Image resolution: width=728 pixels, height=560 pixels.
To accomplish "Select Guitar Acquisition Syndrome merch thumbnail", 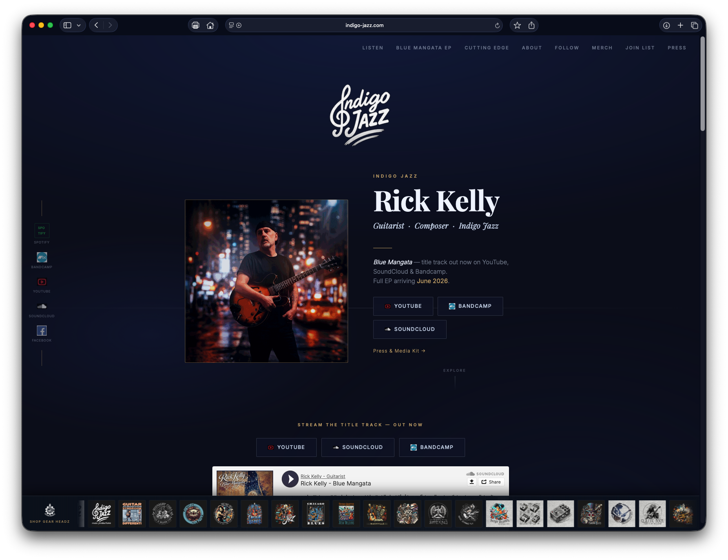I will [132, 514].
